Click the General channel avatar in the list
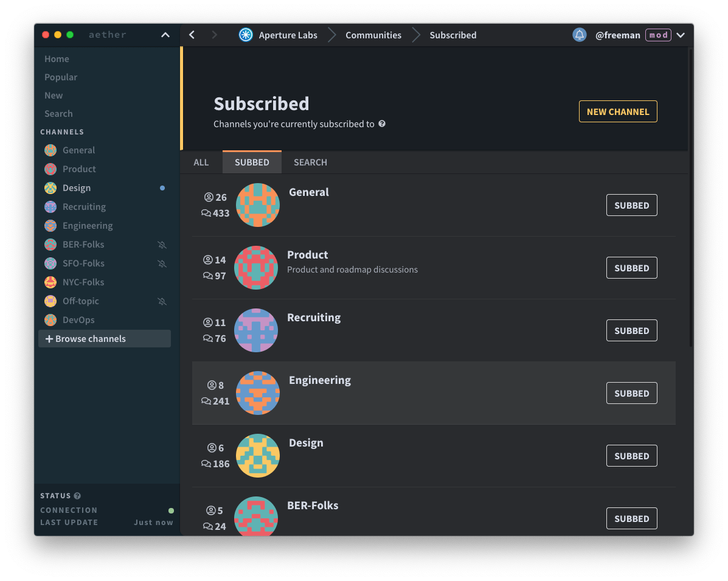 pyautogui.click(x=257, y=205)
